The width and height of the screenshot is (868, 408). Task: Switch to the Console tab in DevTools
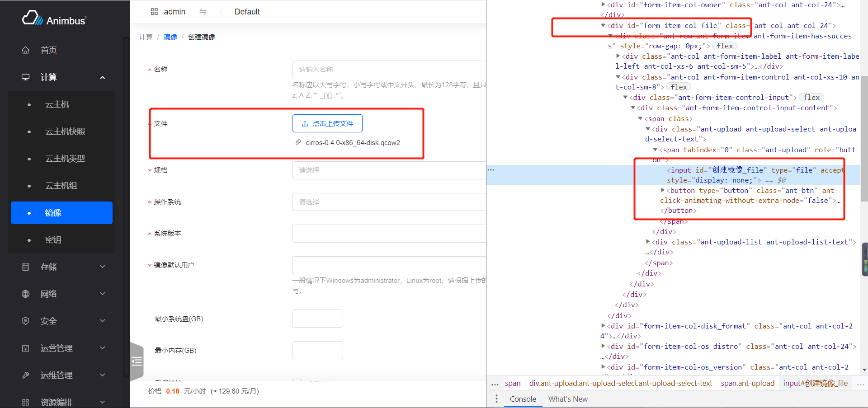coord(523,399)
